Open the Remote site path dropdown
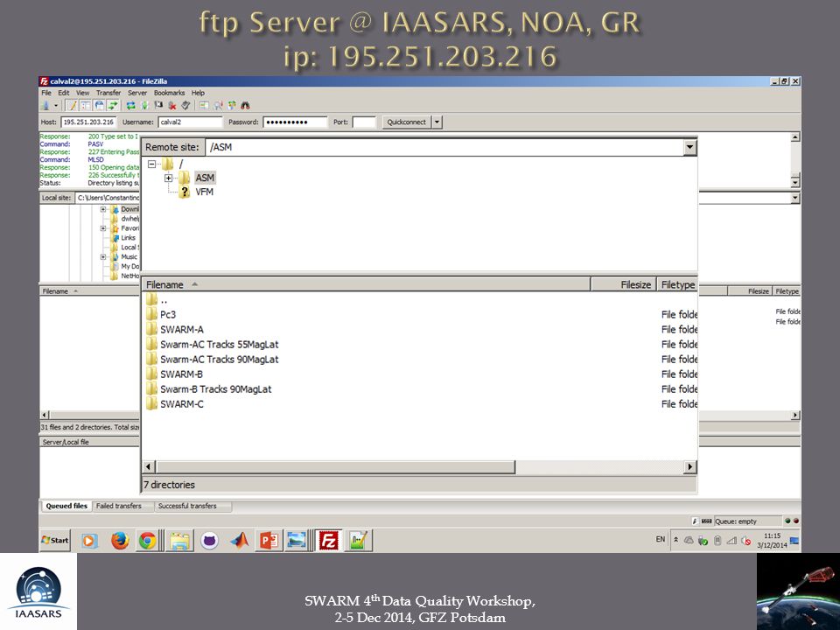 [x=690, y=147]
